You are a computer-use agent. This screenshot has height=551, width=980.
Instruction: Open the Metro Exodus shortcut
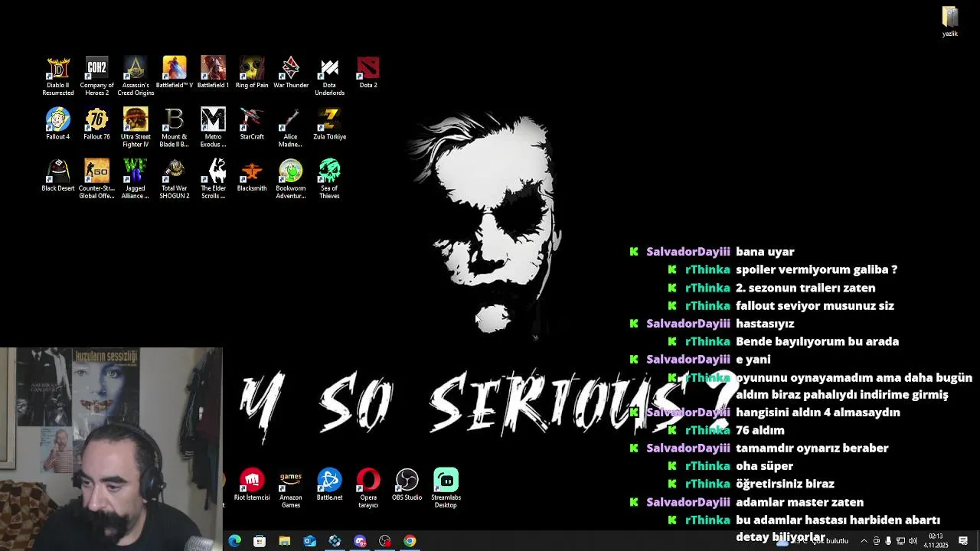point(213,127)
